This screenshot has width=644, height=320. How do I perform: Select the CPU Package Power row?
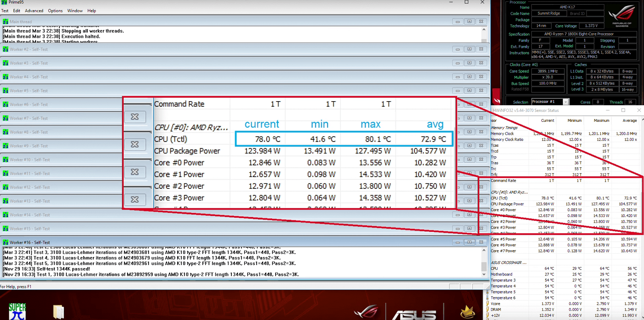564,204
